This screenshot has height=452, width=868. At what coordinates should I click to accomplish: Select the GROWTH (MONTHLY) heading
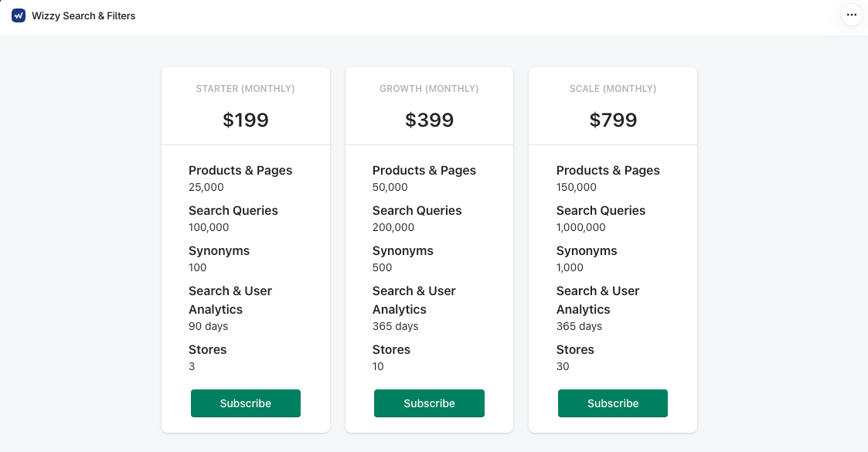pos(429,89)
